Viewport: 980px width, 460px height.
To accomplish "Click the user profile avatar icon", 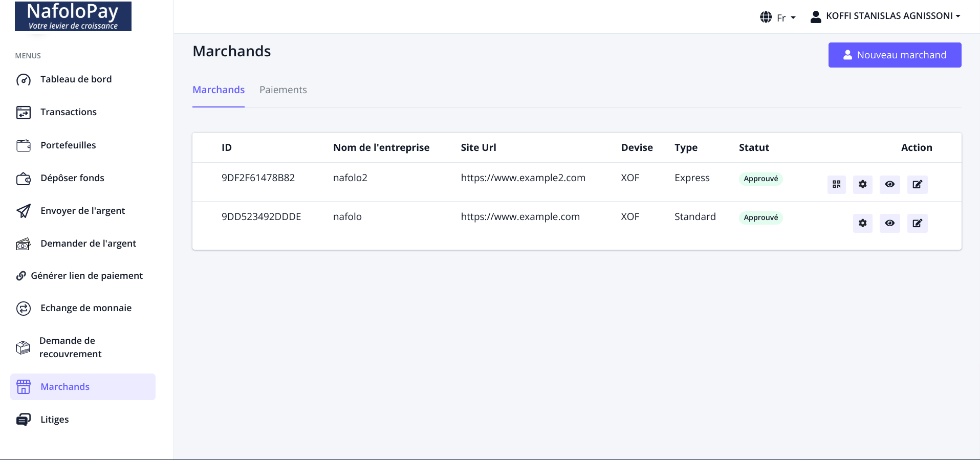I will click(816, 17).
